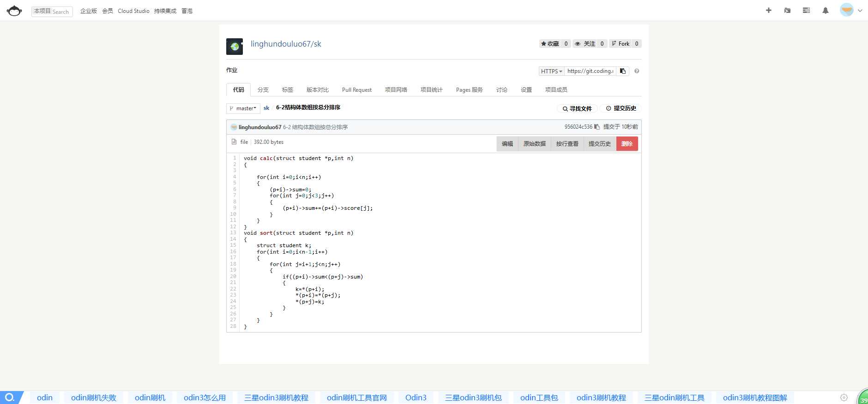Screen dimensions: 868x404
Task: Open 持续集成 in navigation
Action: [165, 11]
